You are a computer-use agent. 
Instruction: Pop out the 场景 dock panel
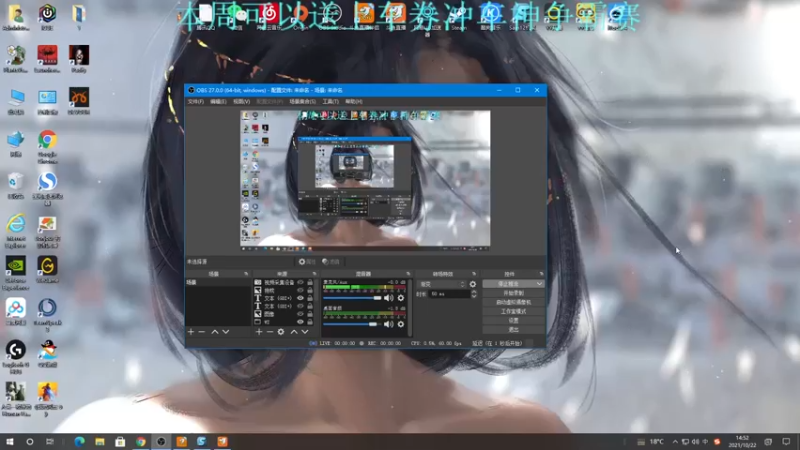(246, 274)
